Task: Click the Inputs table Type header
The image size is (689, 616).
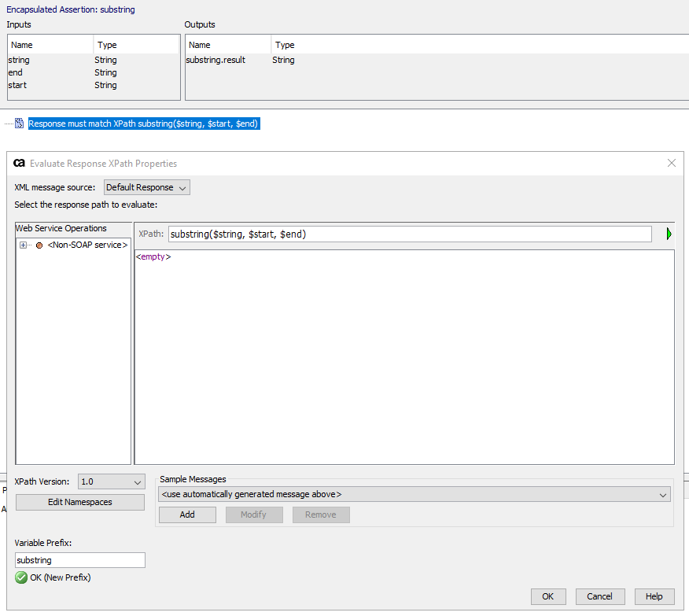Action: coord(137,45)
